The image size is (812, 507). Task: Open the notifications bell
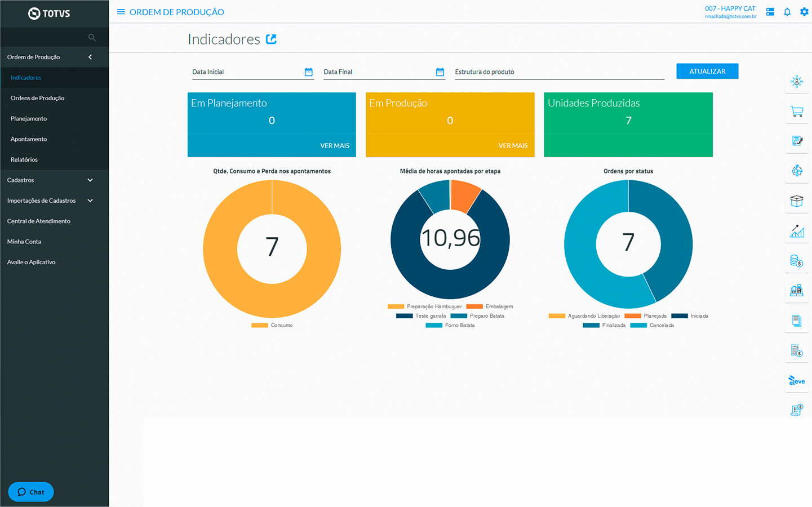[787, 12]
